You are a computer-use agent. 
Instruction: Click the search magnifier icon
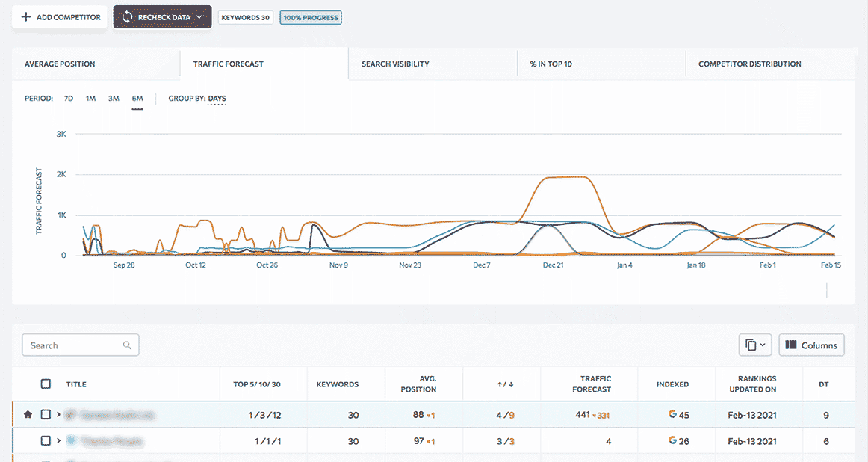[127, 345]
